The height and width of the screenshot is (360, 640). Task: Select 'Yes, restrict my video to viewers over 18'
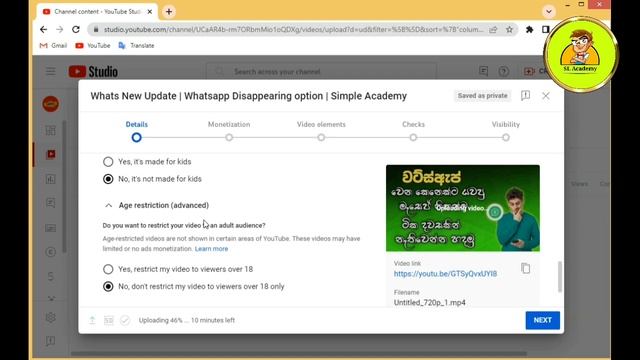[108, 269]
